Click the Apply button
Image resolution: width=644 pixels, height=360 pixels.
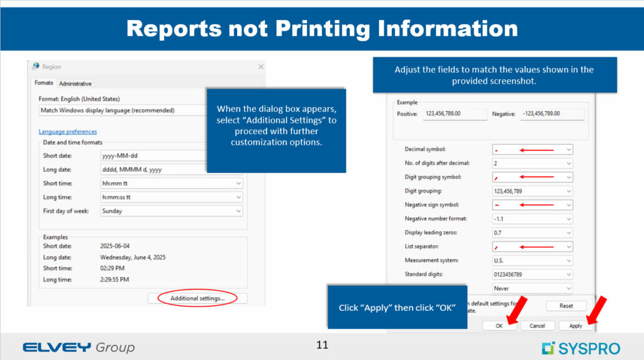[x=576, y=325]
